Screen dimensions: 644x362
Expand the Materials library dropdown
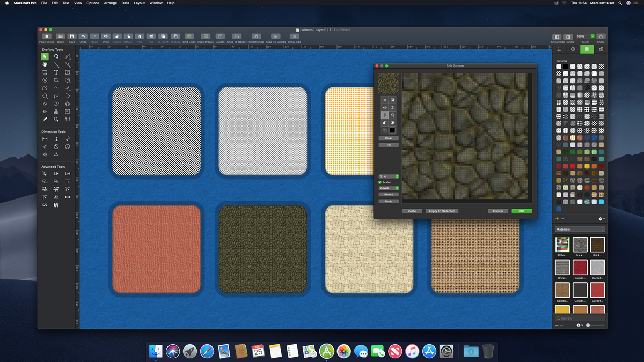(x=580, y=229)
